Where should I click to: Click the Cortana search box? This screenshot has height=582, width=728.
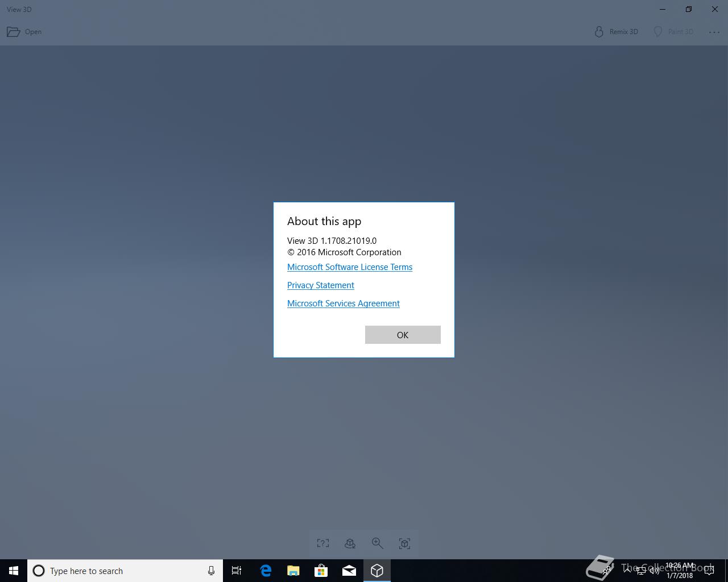tap(125, 571)
